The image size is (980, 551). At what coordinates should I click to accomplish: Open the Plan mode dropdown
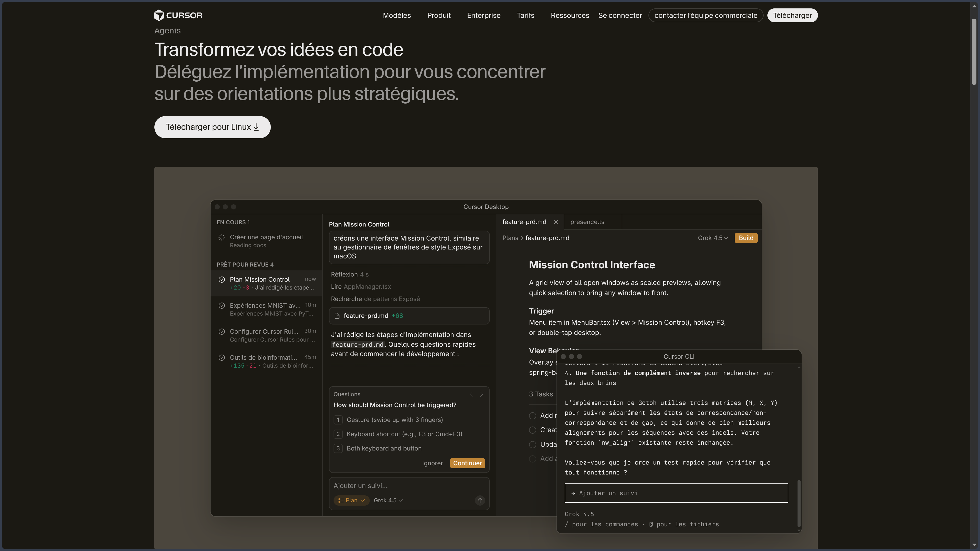(351, 500)
